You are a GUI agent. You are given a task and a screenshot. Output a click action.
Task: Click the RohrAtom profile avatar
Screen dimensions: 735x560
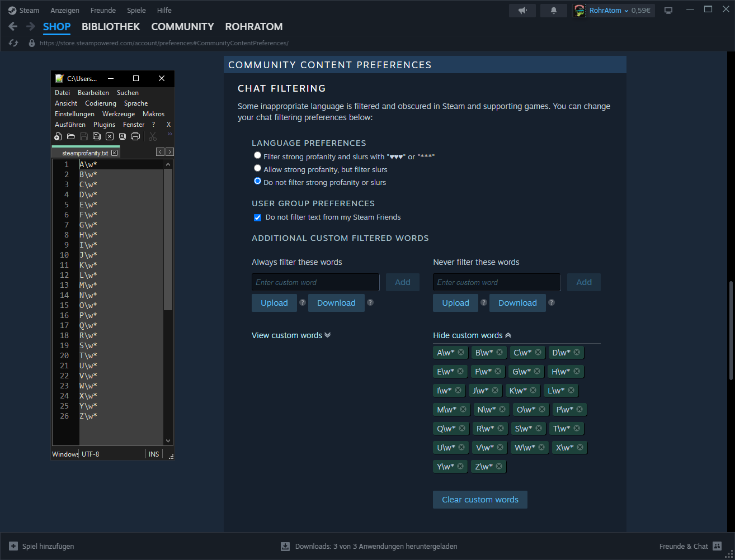(579, 11)
